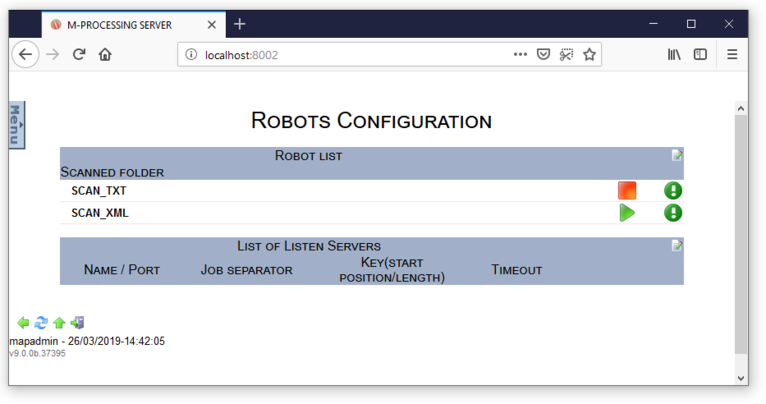Image resolution: width=766 pixels, height=404 pixels.
Task: Stop the SCAN_TXT robot
Action: click(627, 190)
